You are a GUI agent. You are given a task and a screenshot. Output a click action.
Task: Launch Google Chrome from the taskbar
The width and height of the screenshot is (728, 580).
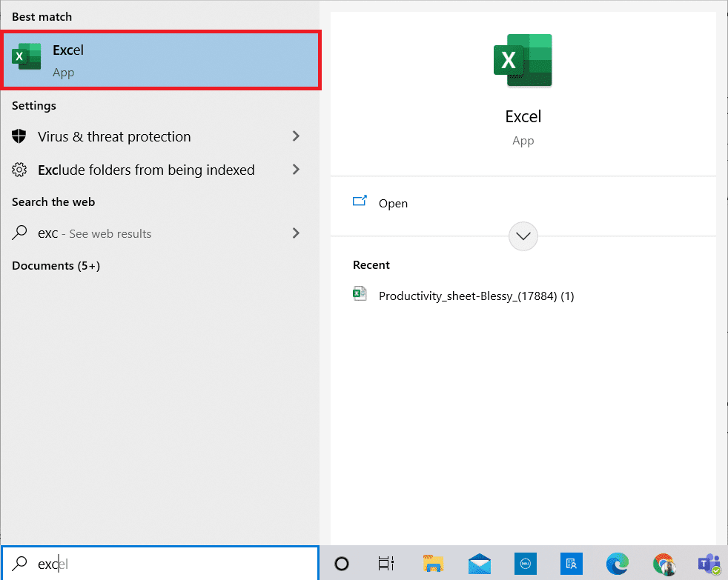pos(664,564)
